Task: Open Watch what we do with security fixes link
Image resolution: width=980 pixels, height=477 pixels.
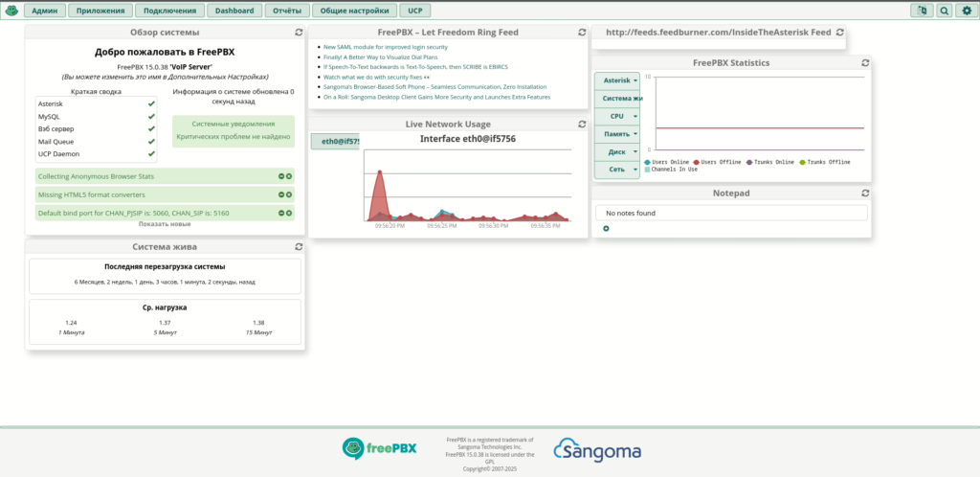Action: 377,77
